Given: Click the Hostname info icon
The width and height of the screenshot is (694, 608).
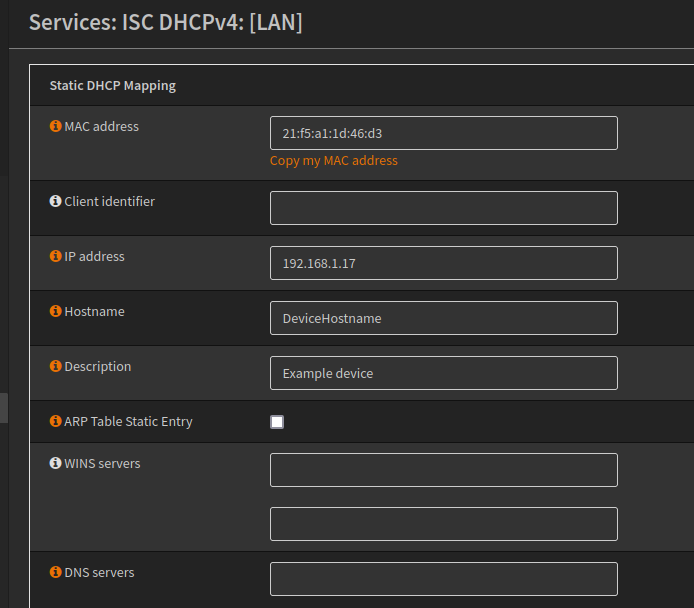Looking at the screenshot, I should click(55, 311).
